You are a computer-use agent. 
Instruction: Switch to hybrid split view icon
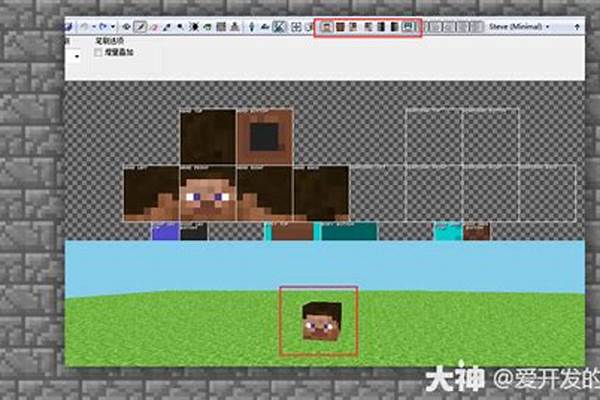coord(280,27)
